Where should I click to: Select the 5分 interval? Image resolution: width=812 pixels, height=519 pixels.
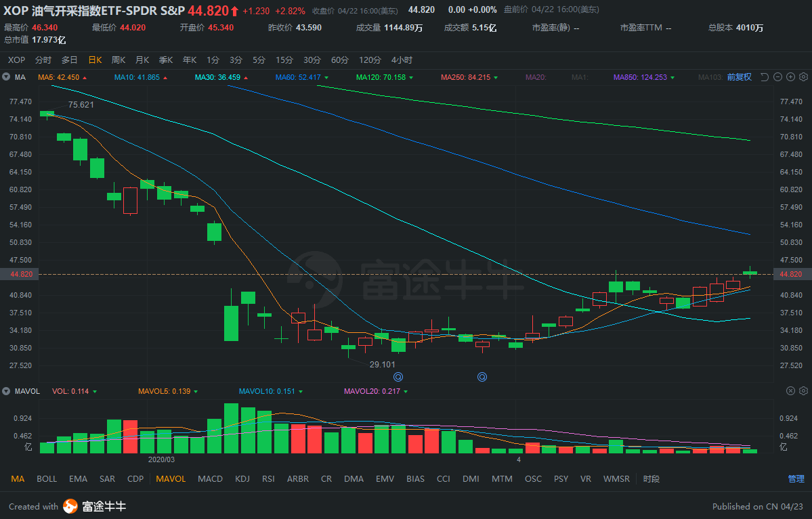(x=259, y=60)
